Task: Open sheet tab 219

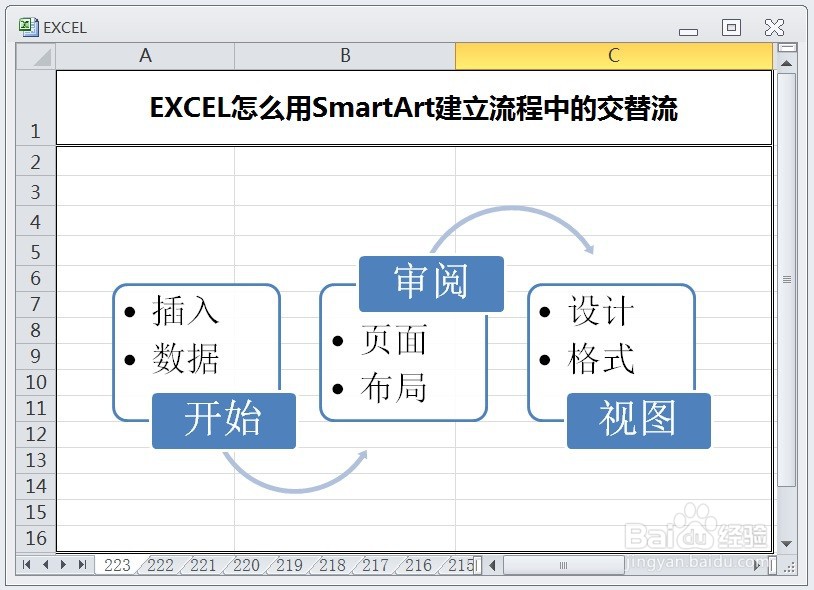Action: (x=289, y=565)
